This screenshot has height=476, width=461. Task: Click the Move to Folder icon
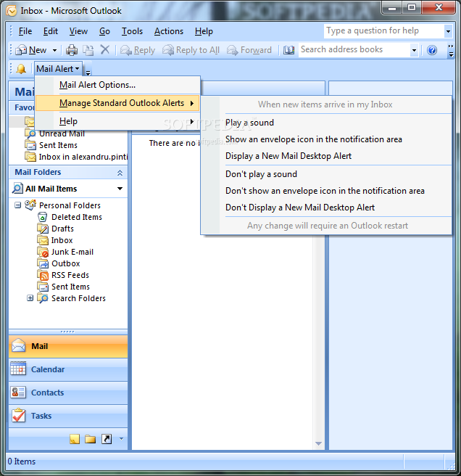pyautogui.click(x=88, y=50)
